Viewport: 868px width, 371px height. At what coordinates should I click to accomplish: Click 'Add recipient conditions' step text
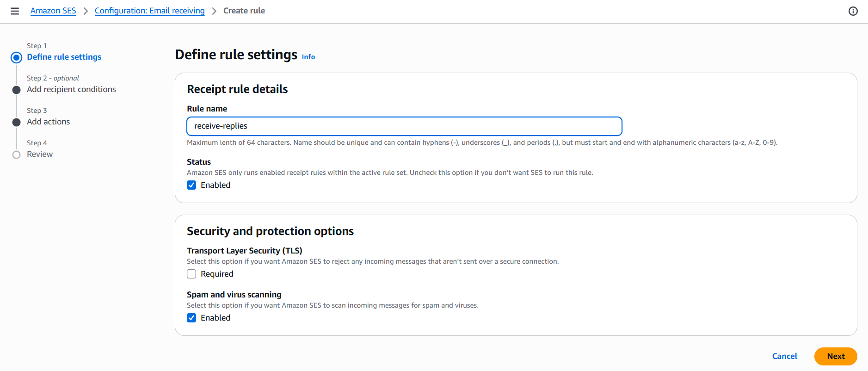pos(71,89)
